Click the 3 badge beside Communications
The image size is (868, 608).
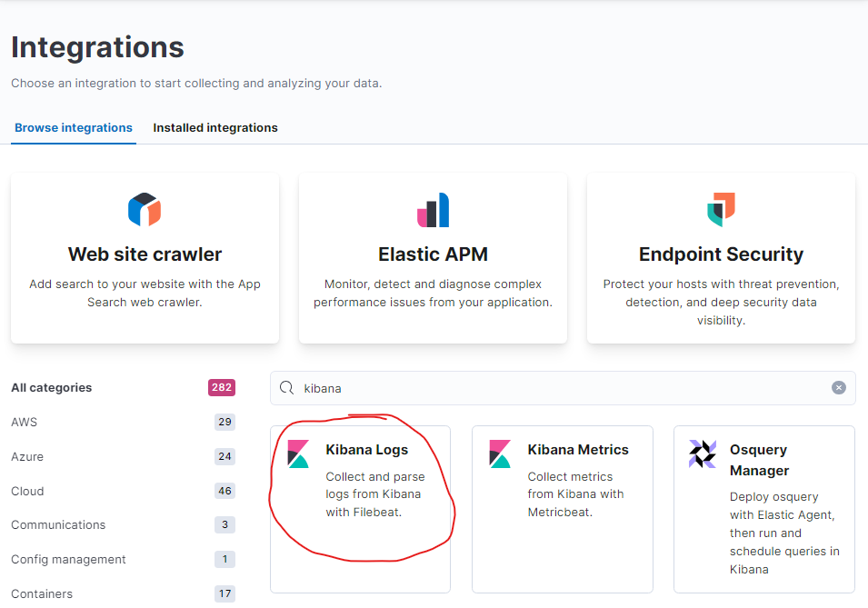tap(224, 524)
